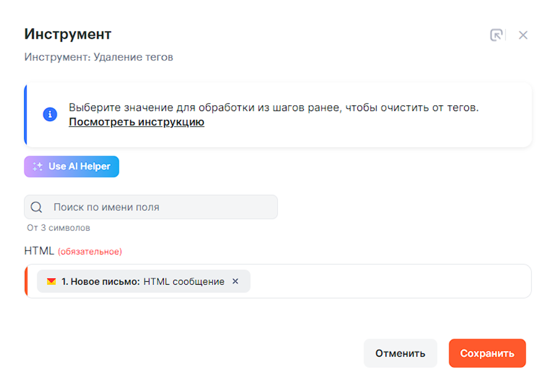Click the HTML field label
This screenshot has height=392, width=554.
(x=39, y=251)
